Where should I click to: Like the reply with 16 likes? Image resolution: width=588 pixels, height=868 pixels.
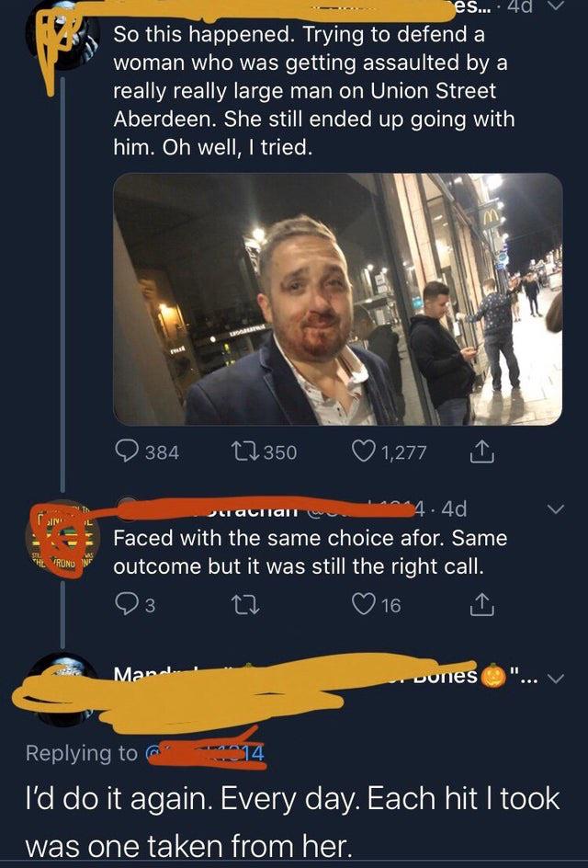(377, 604)
